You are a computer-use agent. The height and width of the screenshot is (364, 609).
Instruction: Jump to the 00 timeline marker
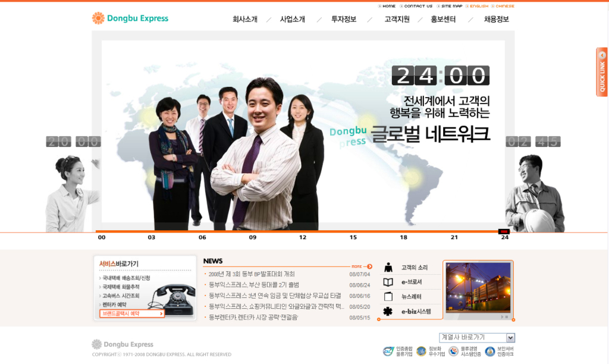101,237
